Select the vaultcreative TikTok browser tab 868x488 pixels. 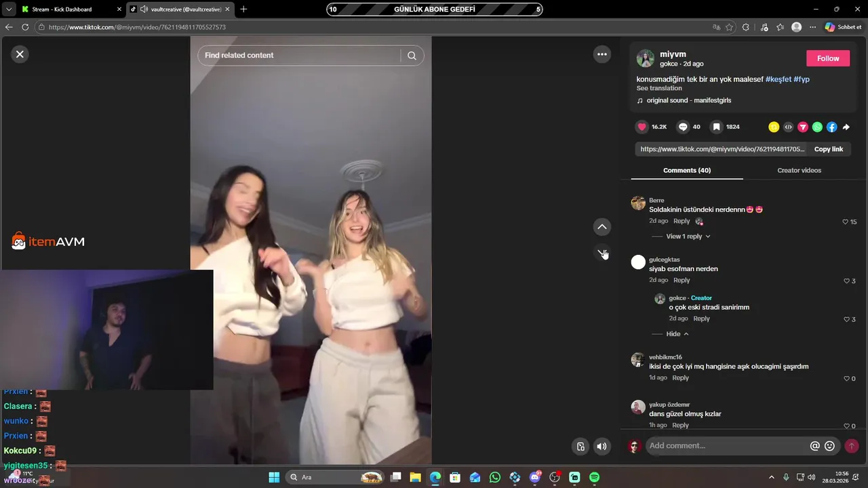(180, 9)
